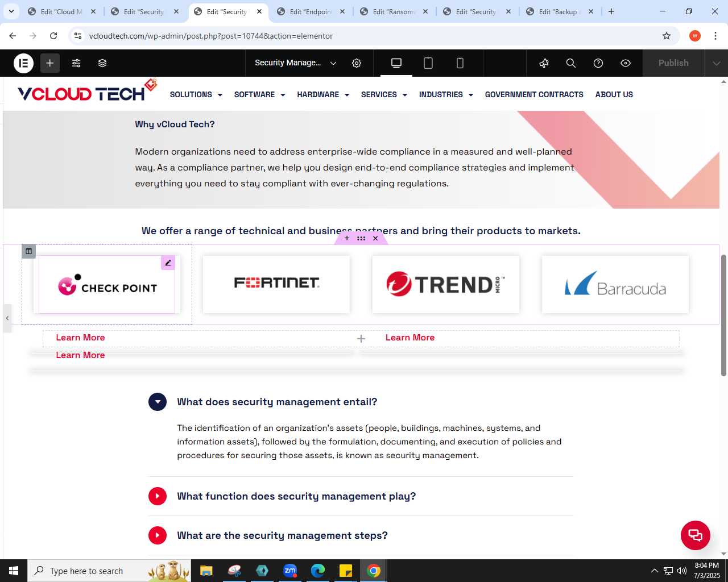Open the INDUSTRIES menu

pos(446,94)
